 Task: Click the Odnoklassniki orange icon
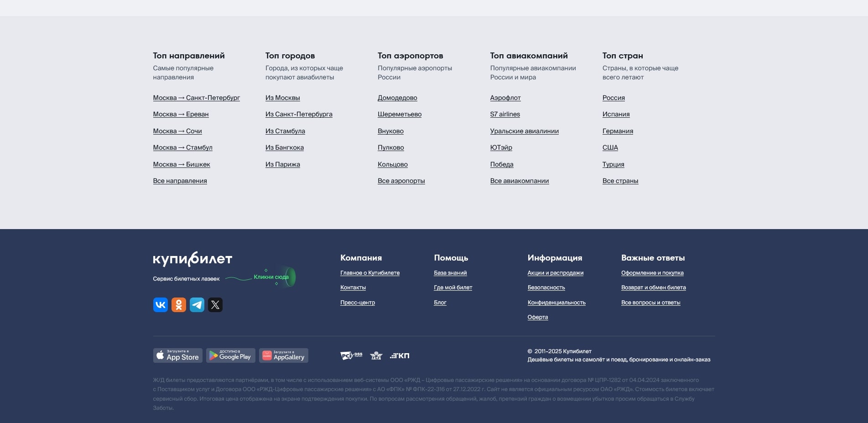pyautogui.click(x=179, y=305)
